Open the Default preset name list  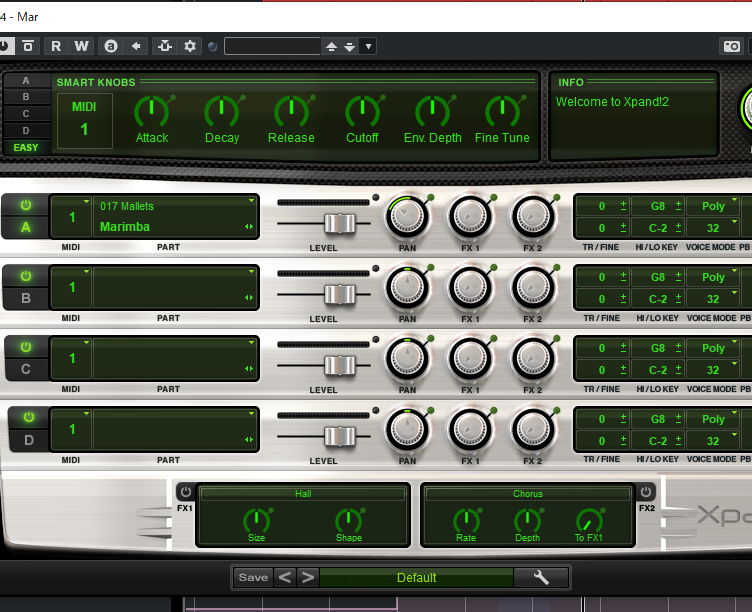(x=416, y=577)
